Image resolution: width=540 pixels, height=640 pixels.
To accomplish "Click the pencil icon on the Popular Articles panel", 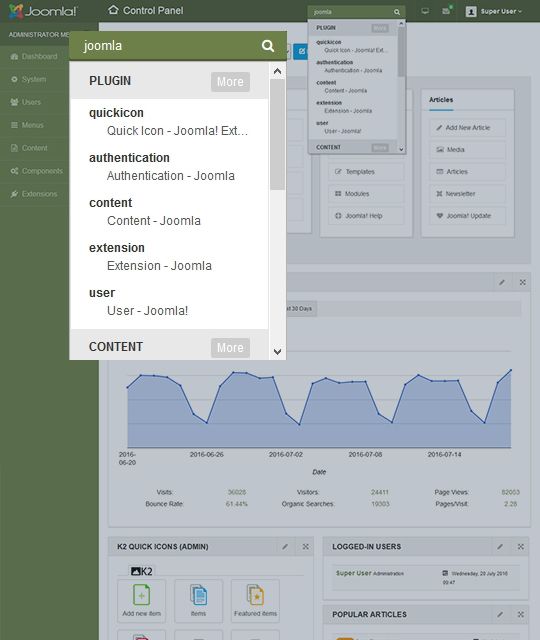I will (x=500, y=614).
